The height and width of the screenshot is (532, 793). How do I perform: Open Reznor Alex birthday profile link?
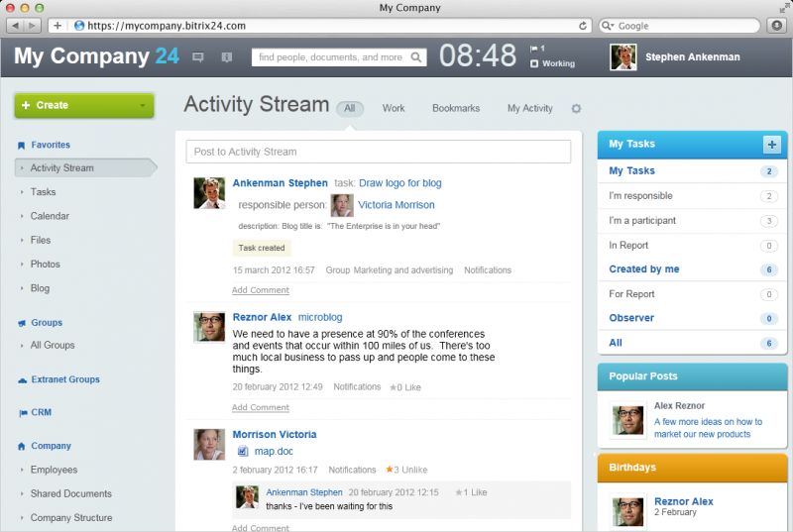684,501
